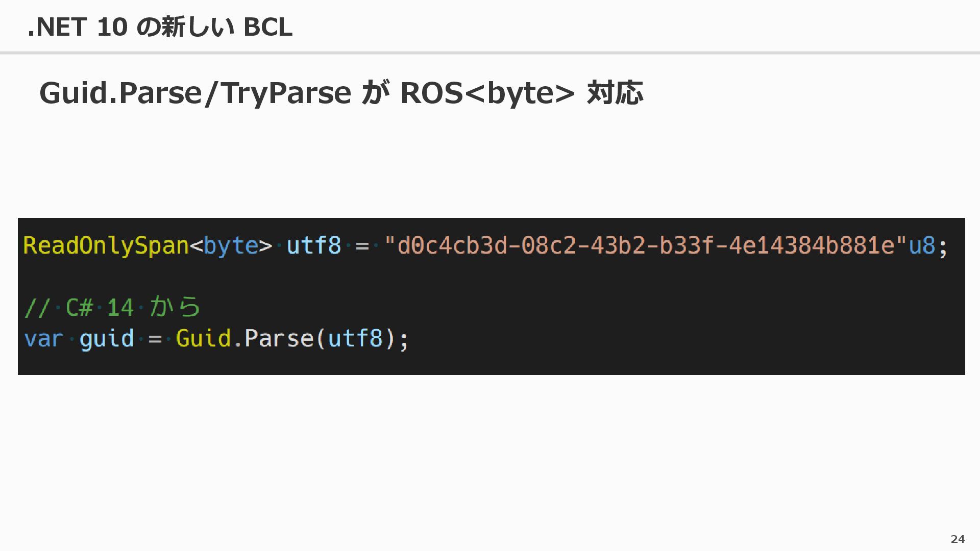The width and height of the screenshot is (980, 551).
Task: Click the semicolon ending the Guid.Parse line
Action: [x=404, y=340]
